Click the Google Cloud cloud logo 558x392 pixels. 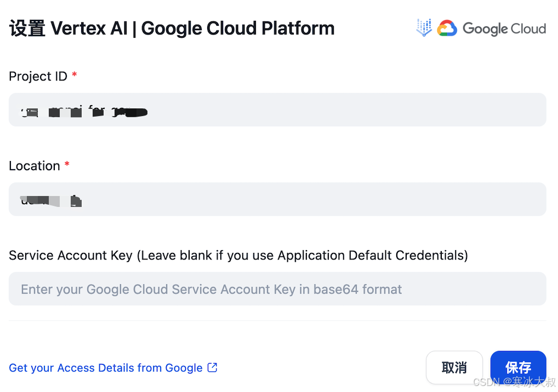(x=447, y=28)
